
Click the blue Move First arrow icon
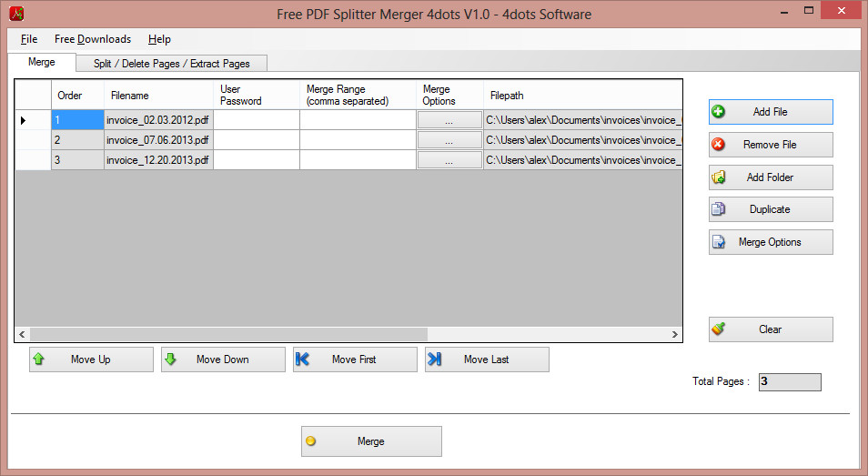[302, 360]
